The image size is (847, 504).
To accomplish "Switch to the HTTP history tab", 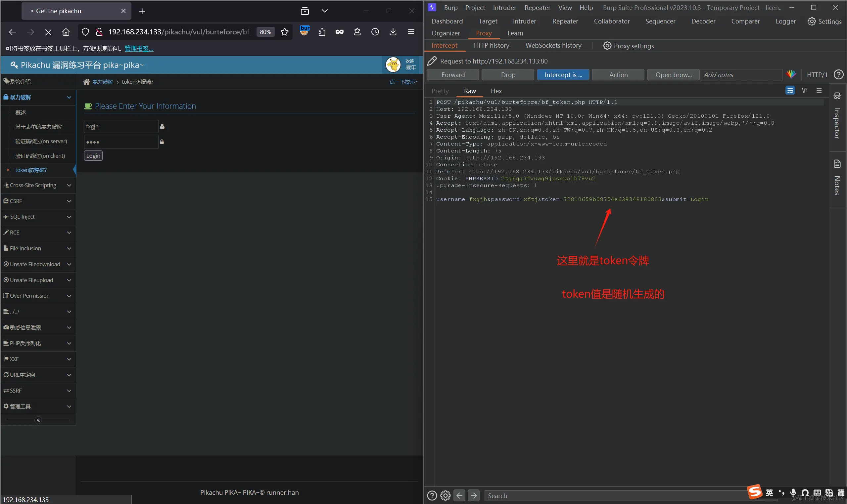I will pyautogui.click(x=491, y=46).
